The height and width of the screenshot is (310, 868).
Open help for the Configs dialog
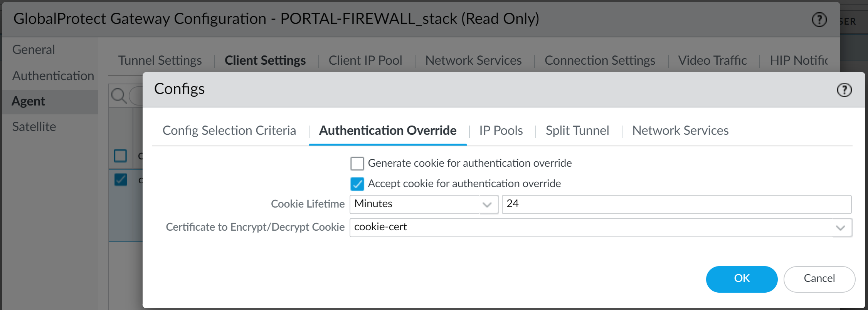pos(844,90)
